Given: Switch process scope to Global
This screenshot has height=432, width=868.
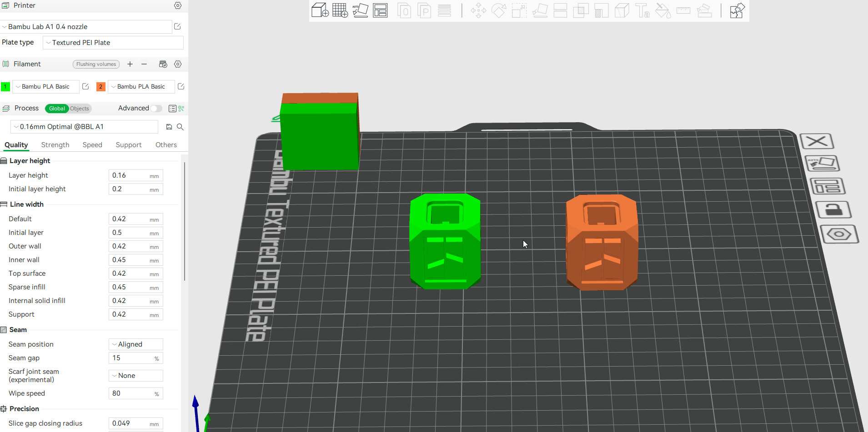Looking at the screenshot, I should pos(57,109).
